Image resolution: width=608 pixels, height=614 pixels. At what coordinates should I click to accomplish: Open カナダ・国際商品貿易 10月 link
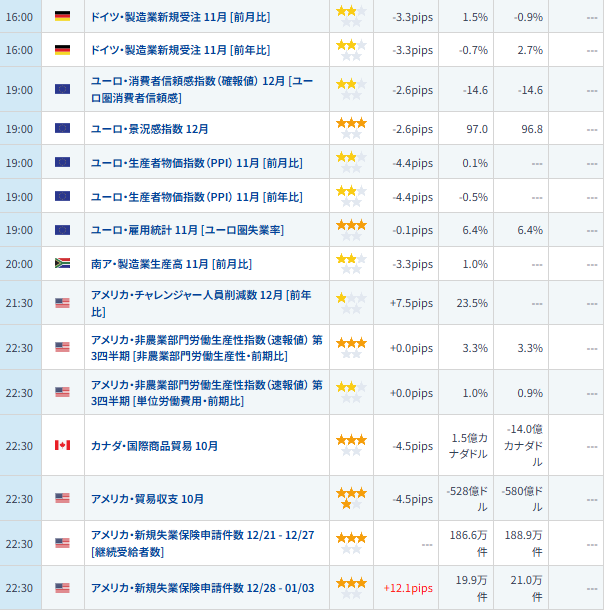pos(154,445)
